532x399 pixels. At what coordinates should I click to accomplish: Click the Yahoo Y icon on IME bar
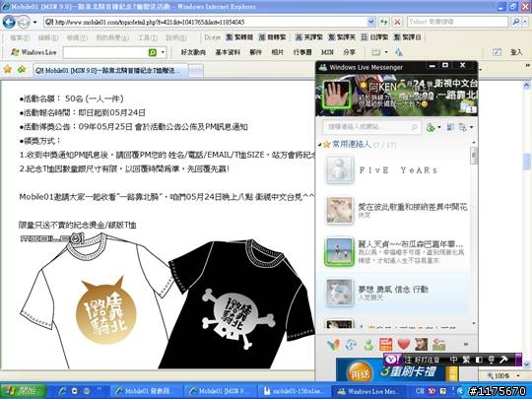pos(392,360)
